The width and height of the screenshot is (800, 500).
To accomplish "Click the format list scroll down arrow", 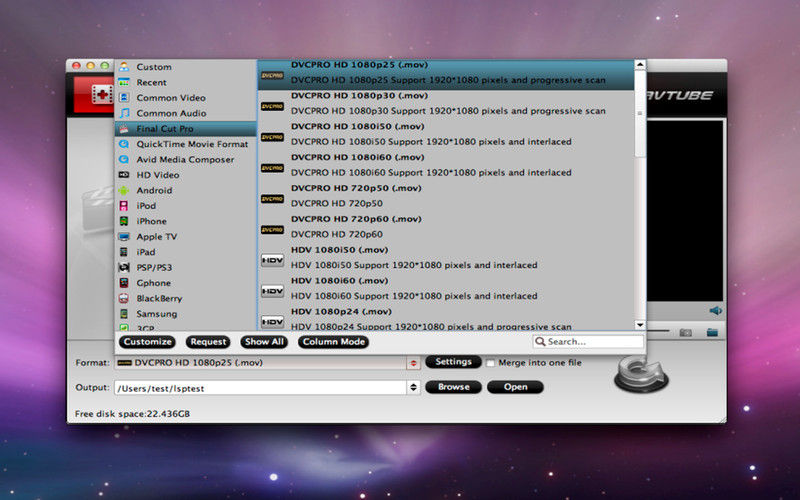I will click(x=640, y=324).
